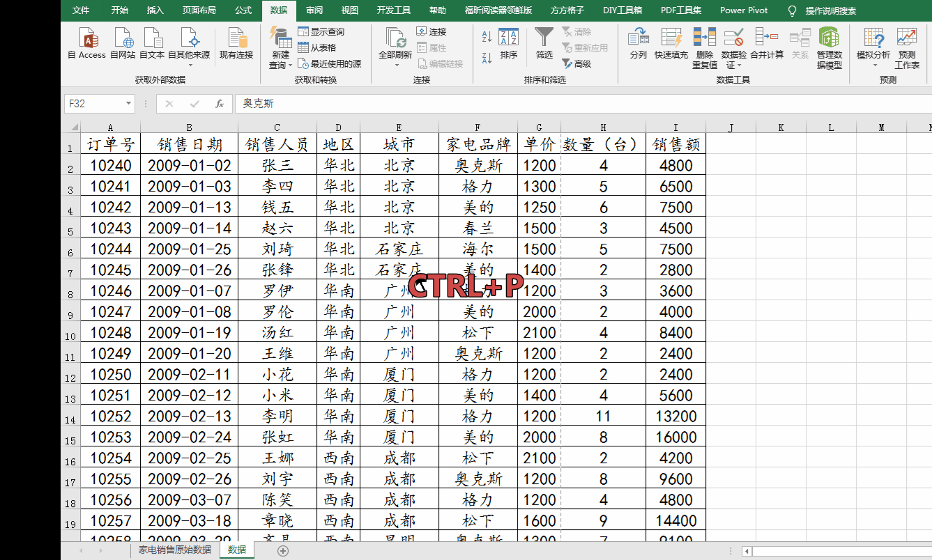Click the 快速填充 flash fill icon
Image resolution: width=932 pixels, height=560 pixels.
tap(671, 43)
